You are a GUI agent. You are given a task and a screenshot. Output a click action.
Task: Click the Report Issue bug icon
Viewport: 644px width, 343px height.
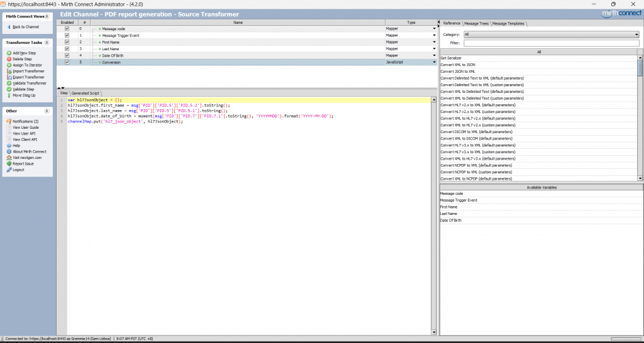pyautogui.click(x=9, y=164)
